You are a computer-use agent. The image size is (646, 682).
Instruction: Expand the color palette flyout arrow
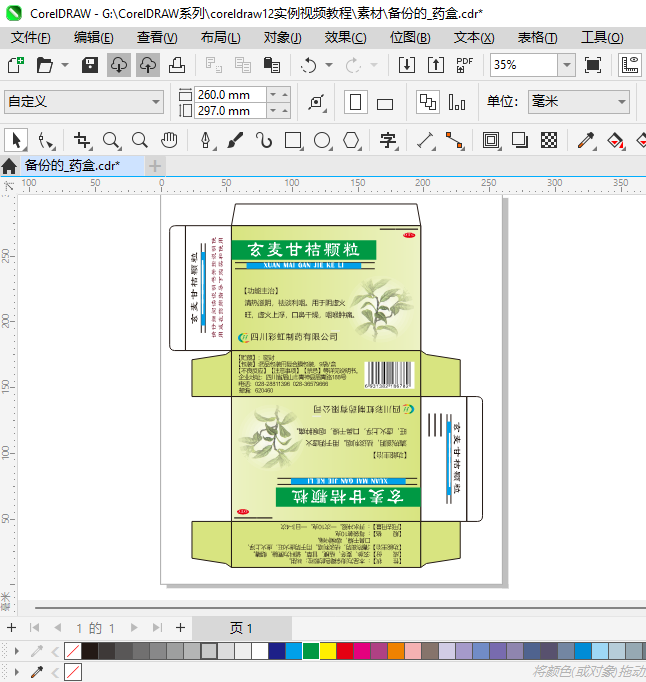click(x=17, y=651)
